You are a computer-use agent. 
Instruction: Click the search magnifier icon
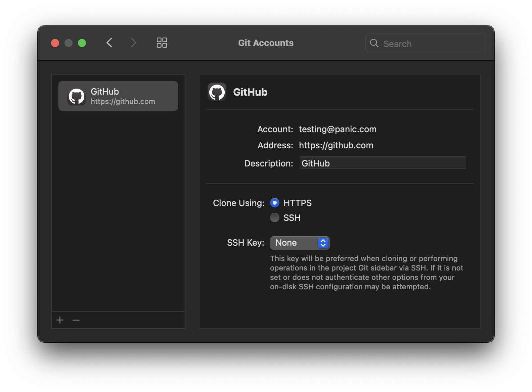tap(374, 43)
